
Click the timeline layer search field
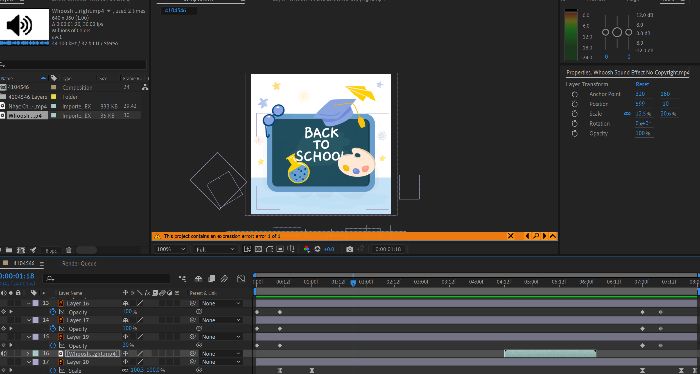pos(107,278)
